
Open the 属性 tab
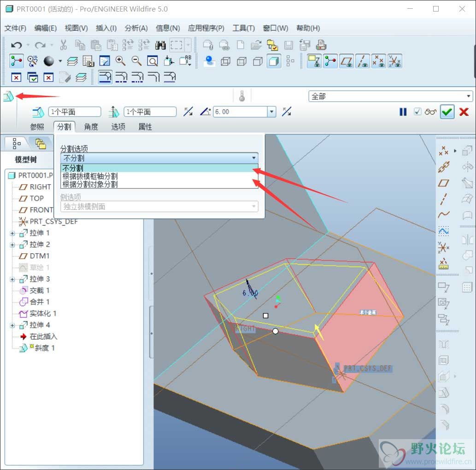(145, 127)
